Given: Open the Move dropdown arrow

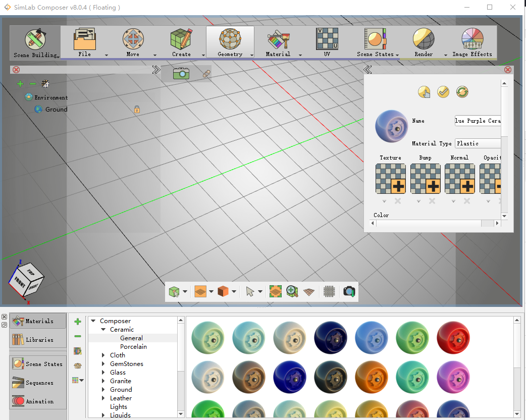Looking at the screenshot, I should pos(154,55).
